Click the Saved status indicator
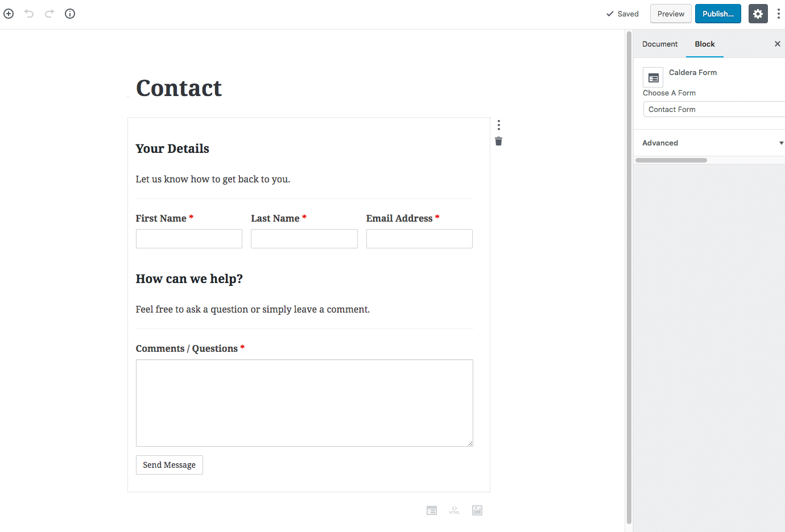The width and height of the screenshot is (785, 532). 622,14
